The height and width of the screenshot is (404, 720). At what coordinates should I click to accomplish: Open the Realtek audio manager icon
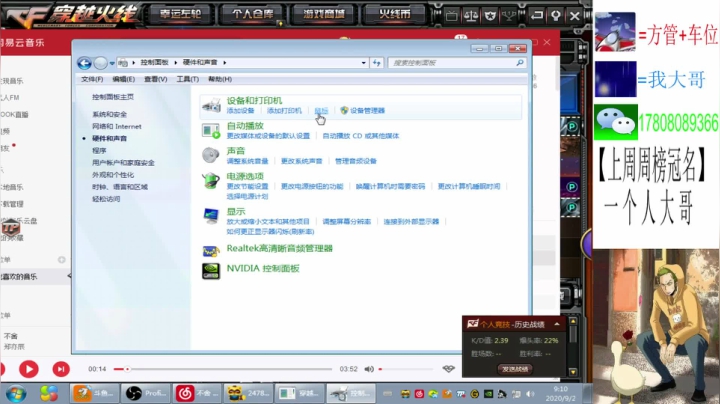click(x=211, y=251)
